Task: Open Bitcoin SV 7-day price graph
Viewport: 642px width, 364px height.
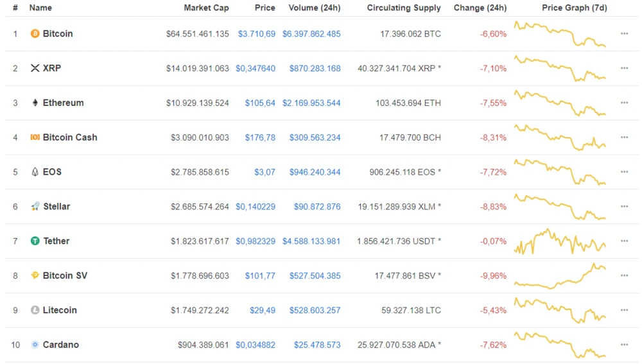Action: 560,276
